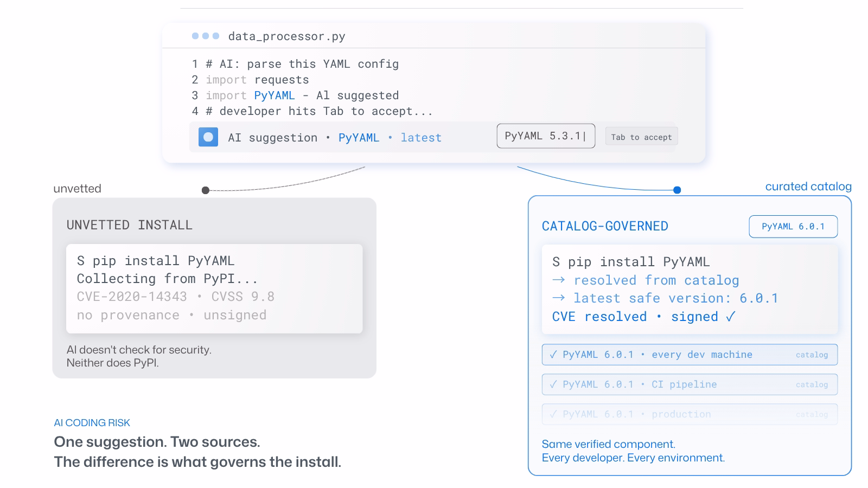This screenshot has width=868, height=488.
Task: Click the blue dot connector at curated catalog
Action: pos(677,190)
